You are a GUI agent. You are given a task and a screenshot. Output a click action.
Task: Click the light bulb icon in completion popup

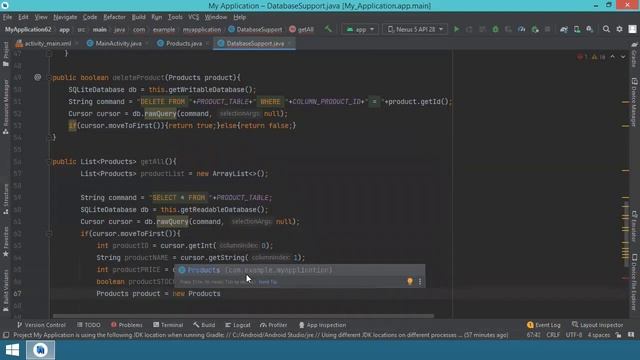point(410,281)
